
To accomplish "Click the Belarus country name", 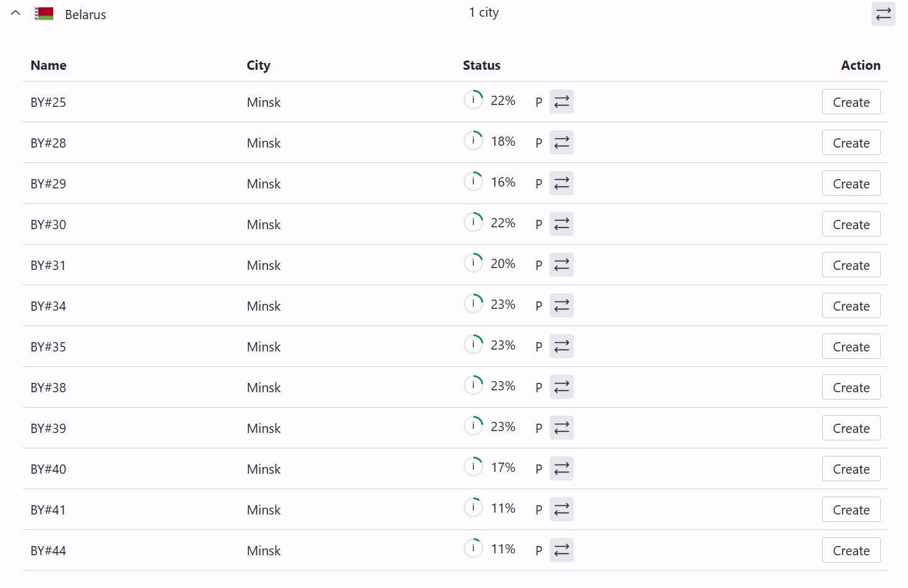I will 85,15.
